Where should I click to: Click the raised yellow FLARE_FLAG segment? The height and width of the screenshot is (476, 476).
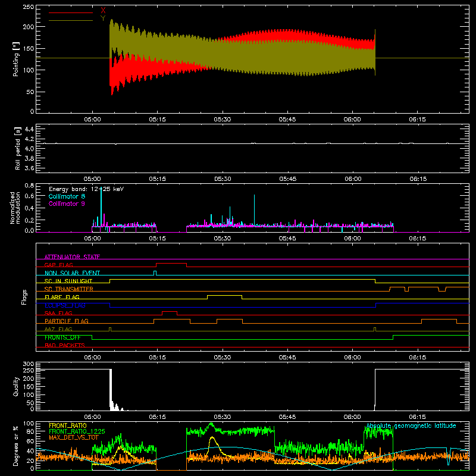(225, 296)
